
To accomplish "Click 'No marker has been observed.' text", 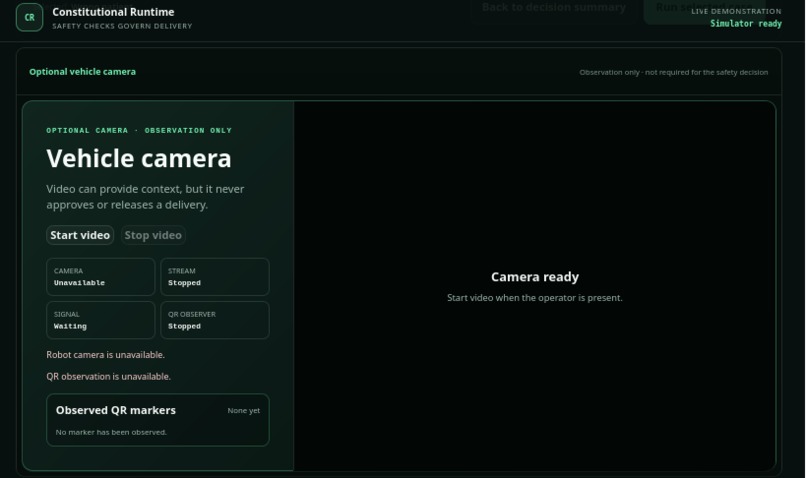I will (111, 432).
